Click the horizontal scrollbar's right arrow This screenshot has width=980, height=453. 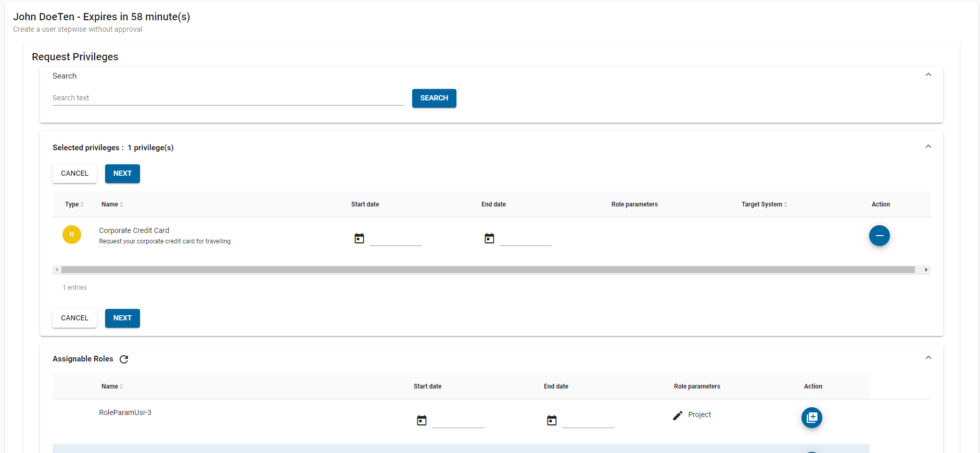926,270
